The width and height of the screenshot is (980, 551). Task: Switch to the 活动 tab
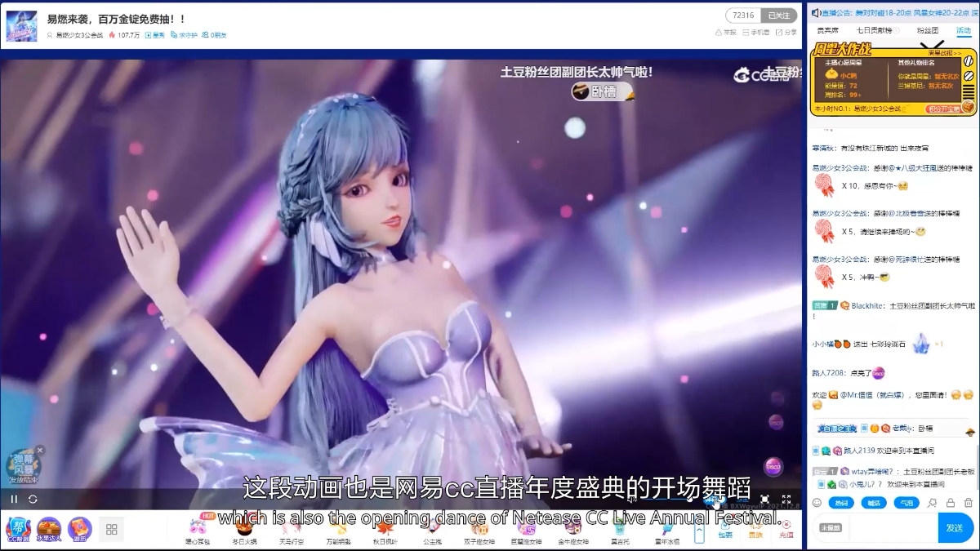coord(964,30)
